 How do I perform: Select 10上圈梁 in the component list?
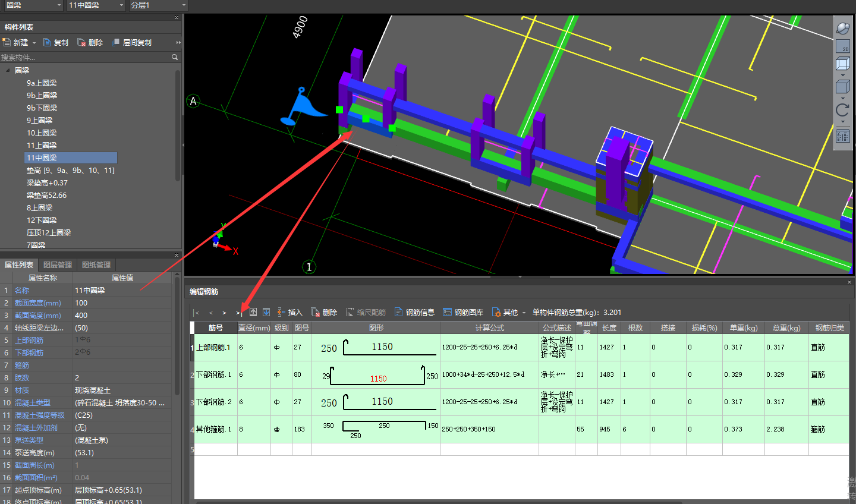[42, 133]
